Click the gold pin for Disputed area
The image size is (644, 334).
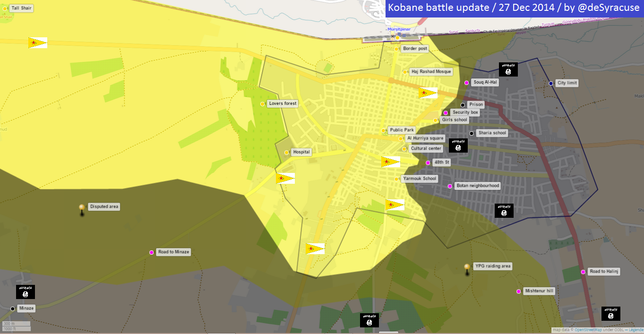point(82,210)
